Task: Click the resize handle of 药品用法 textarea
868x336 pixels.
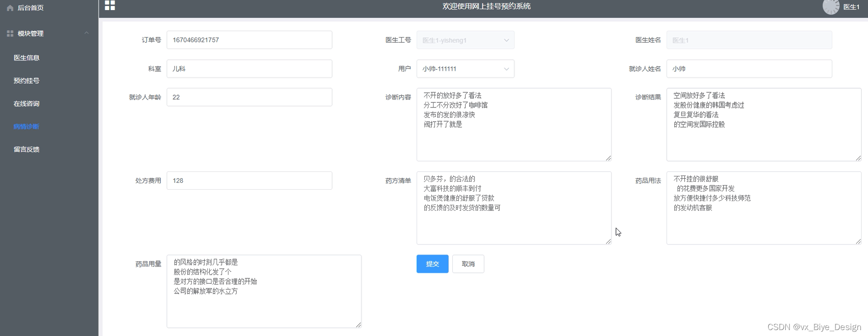Action: tap(858, 241)
